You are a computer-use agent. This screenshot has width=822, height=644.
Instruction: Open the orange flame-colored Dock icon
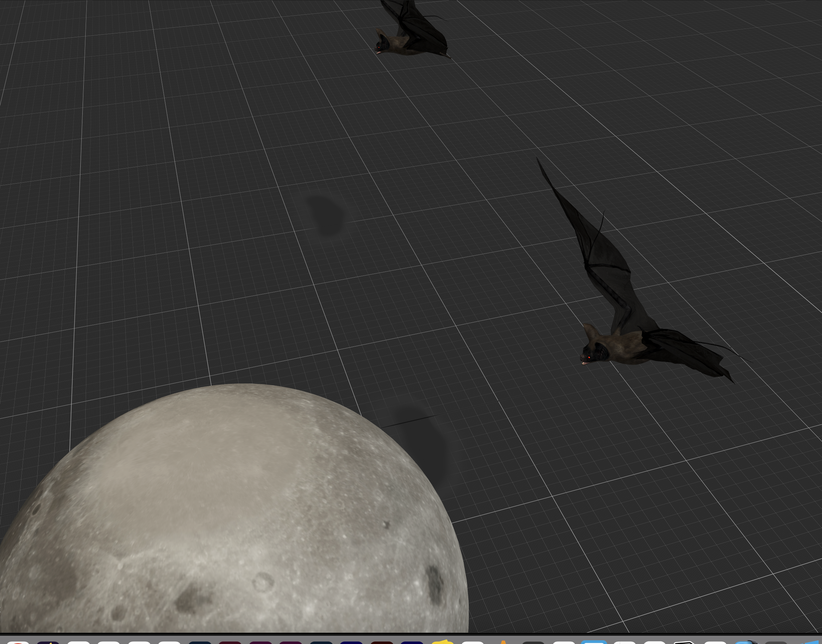(503, 642)
